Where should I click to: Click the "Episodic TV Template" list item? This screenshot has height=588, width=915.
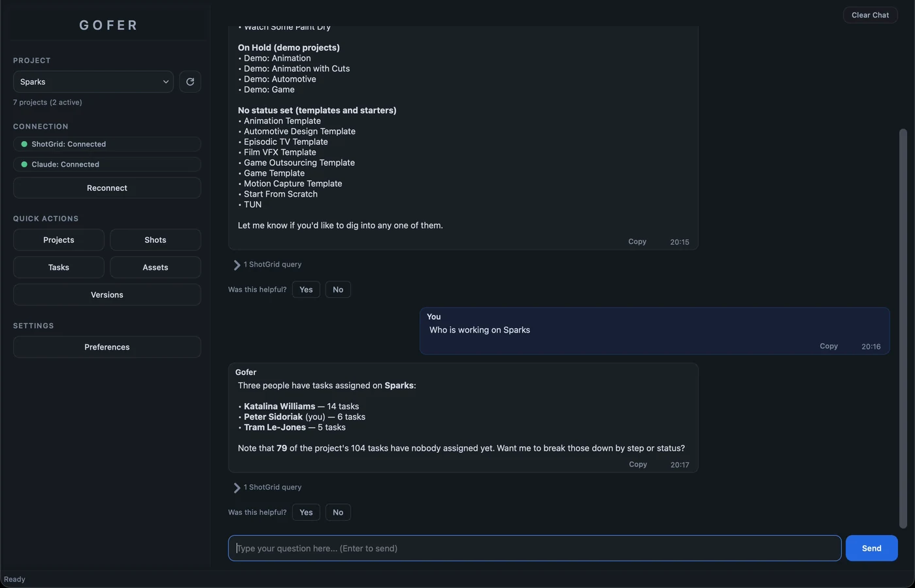pyautogui.click(x=286, y=142)
